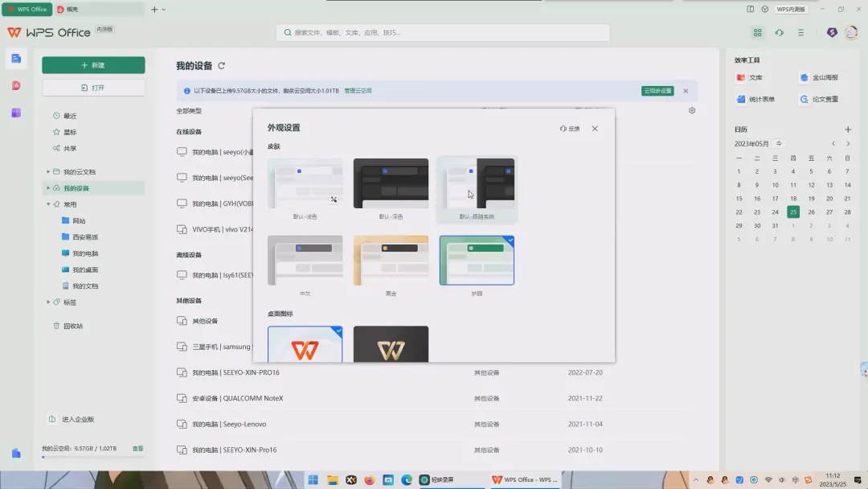Viewport: 868px width, 489px height.
Task: Open the 文库 tool
Action: [750, 77]
